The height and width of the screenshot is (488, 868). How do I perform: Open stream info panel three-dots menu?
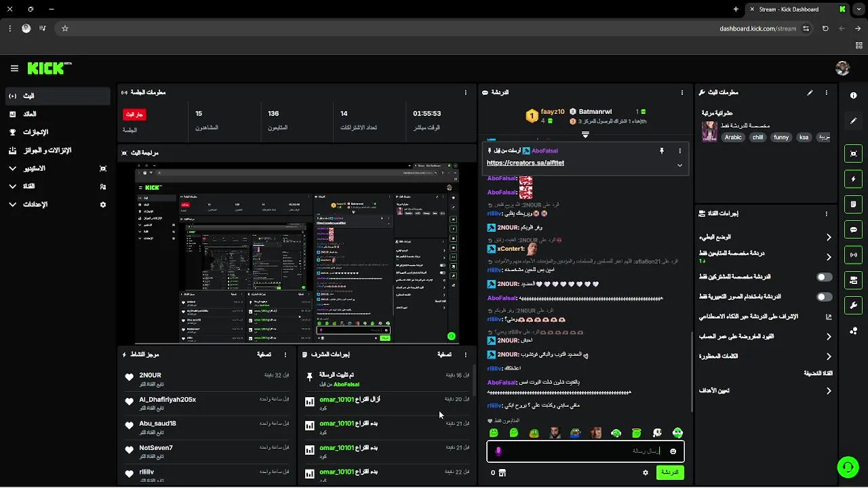pyautogui.click(x=826, y=92)
